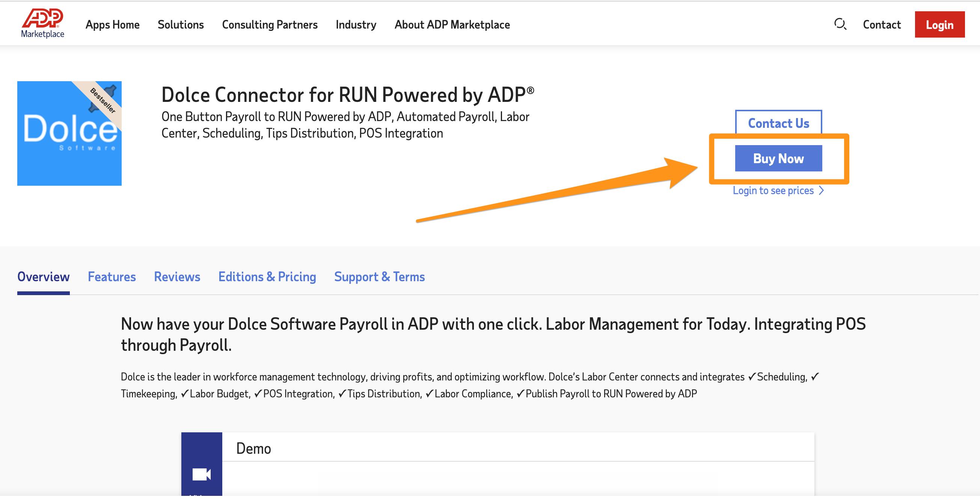Click the Demo video camera icon
This screenshot has width=980, height=500.
(201, 474)
